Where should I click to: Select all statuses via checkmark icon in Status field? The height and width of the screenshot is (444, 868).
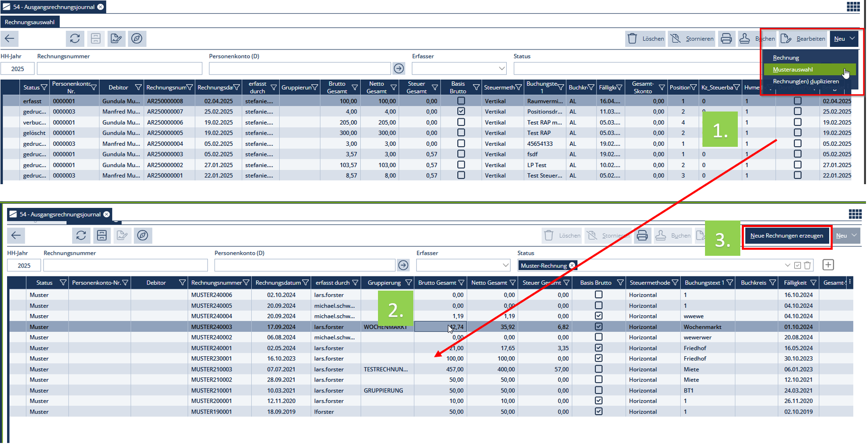(797, 265)
